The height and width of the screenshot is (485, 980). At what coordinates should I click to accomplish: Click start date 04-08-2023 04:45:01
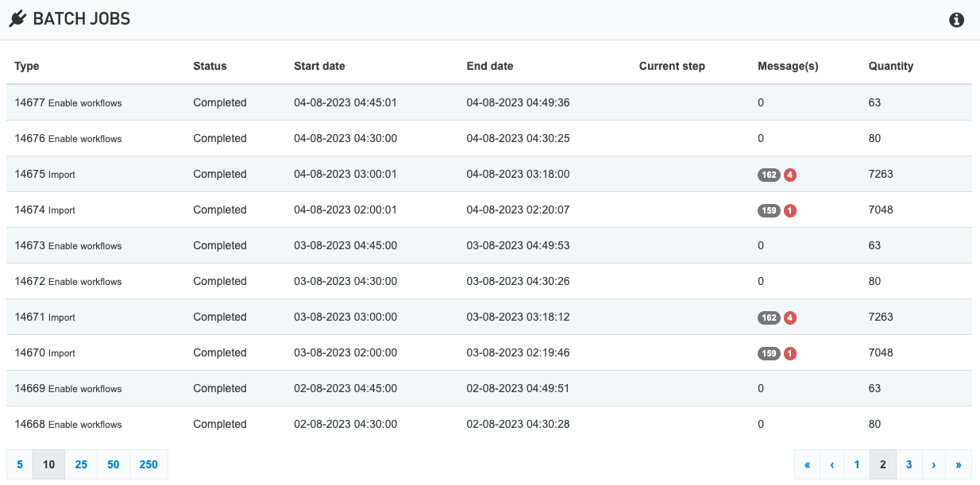(345, 102)
